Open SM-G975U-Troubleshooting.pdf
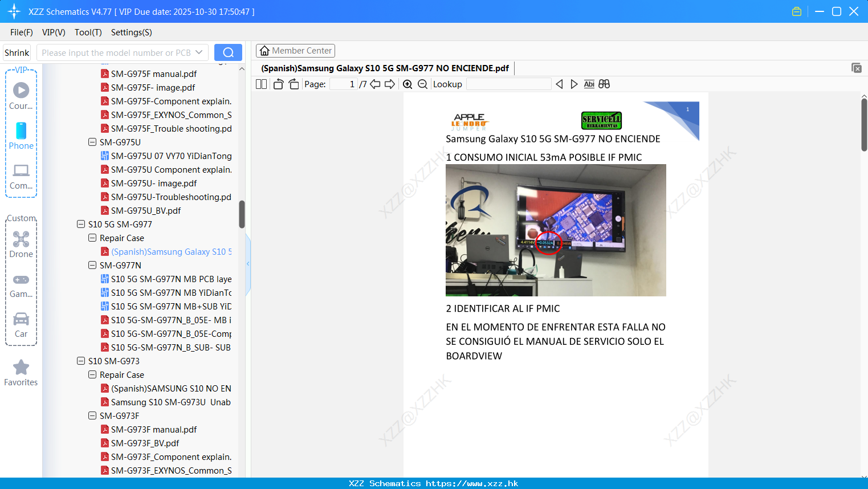The height and width of the screenshot is (489, 868). pyautogui.click(x=166, y=197)
